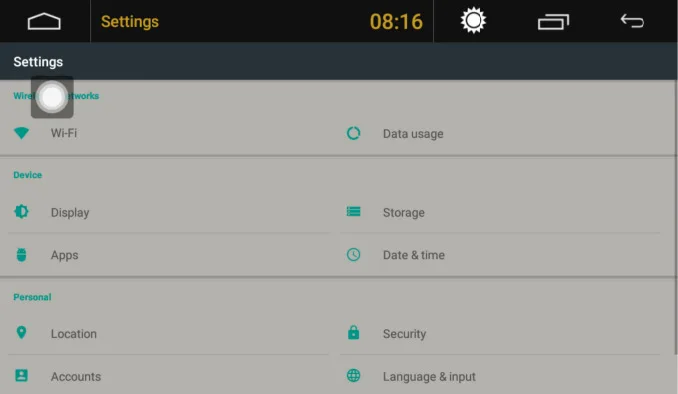Open Language & input settings
This screenshot has width=678, height=394.
(x=500, y=376)
